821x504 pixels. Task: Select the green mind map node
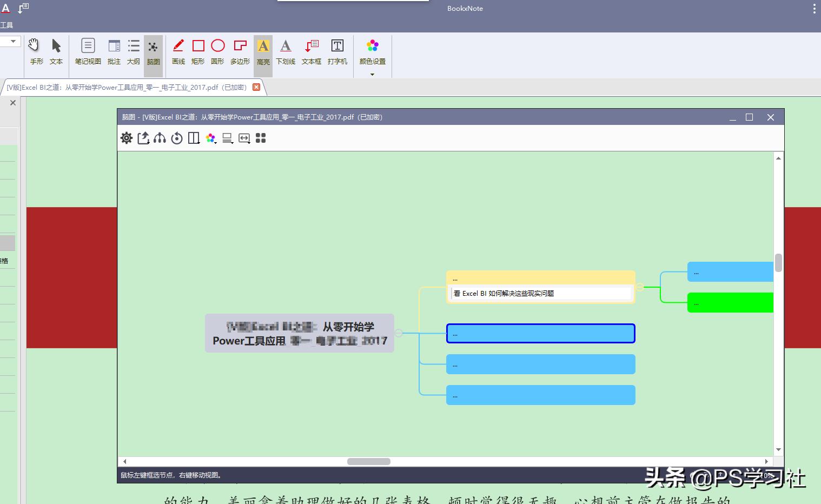click(730, 303)
